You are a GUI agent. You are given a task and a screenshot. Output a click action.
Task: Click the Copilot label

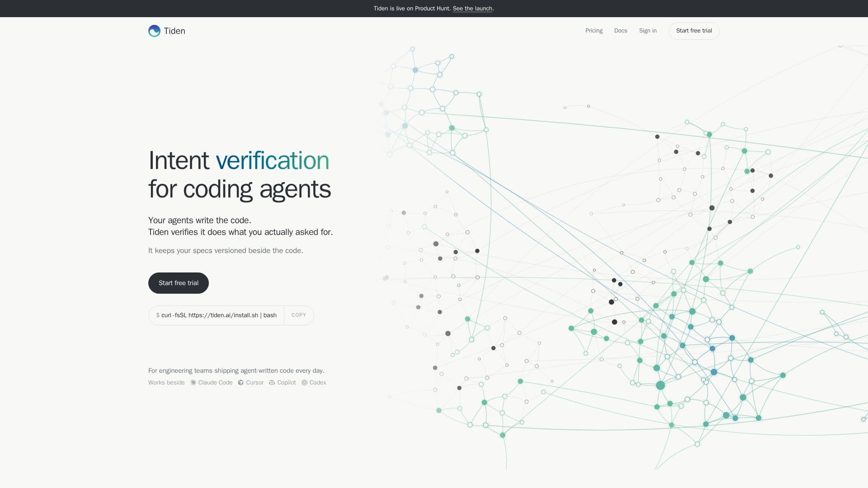click(287, 383)
